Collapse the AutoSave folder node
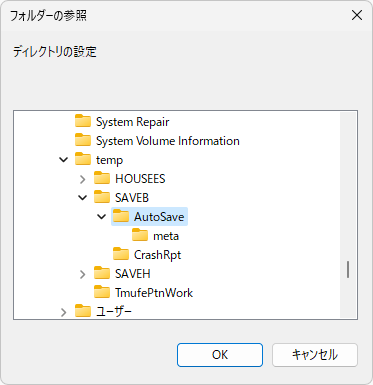Image resolution: width=373 pixels, height=385 pixels. [102, 217]
